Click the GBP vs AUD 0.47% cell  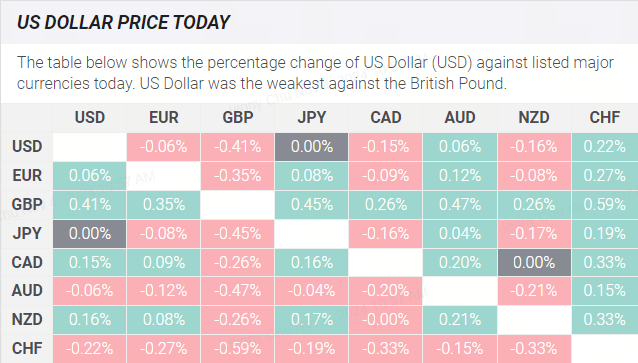click(460, 205)
